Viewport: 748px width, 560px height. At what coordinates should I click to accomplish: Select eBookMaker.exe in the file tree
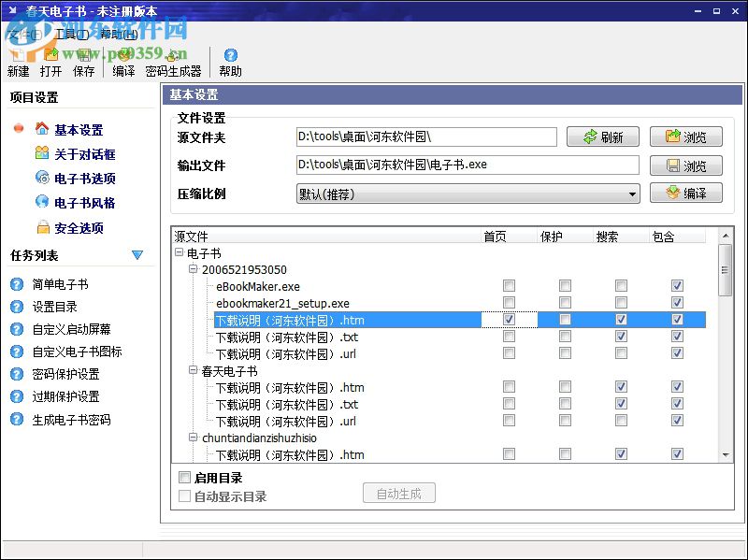click(258, 287)
